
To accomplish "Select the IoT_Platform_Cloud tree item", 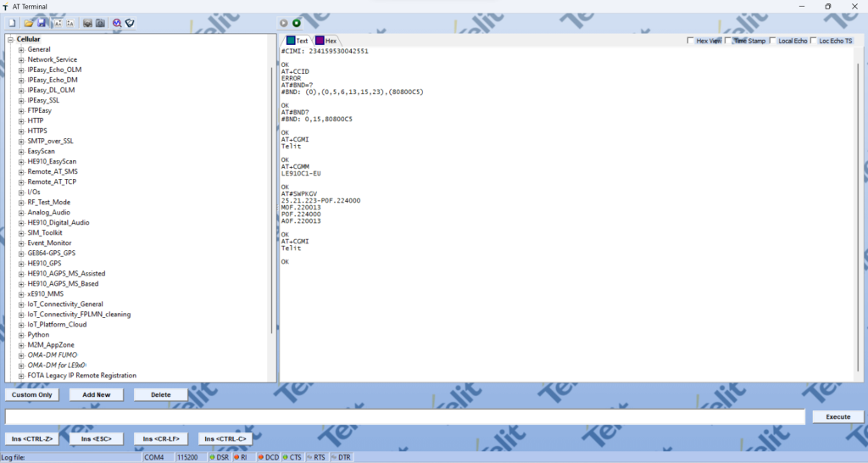I will coord(57,325).
